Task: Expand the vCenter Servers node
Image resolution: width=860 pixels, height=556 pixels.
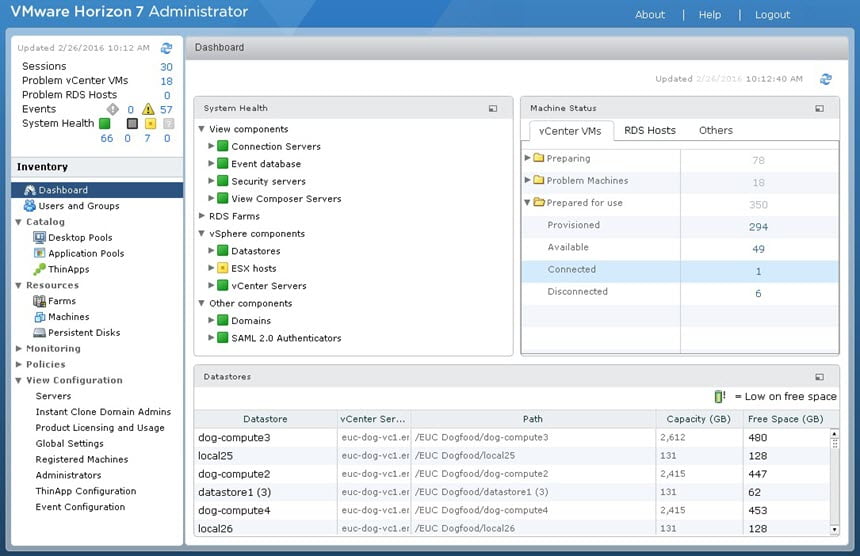Action: pyautogui.click(x=211, y=285)
